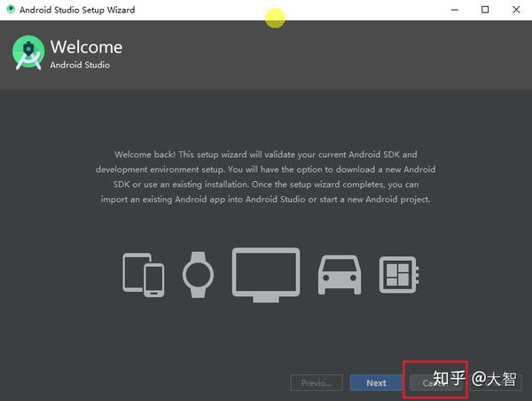Click the Android Things board icon

coord(399,275)
